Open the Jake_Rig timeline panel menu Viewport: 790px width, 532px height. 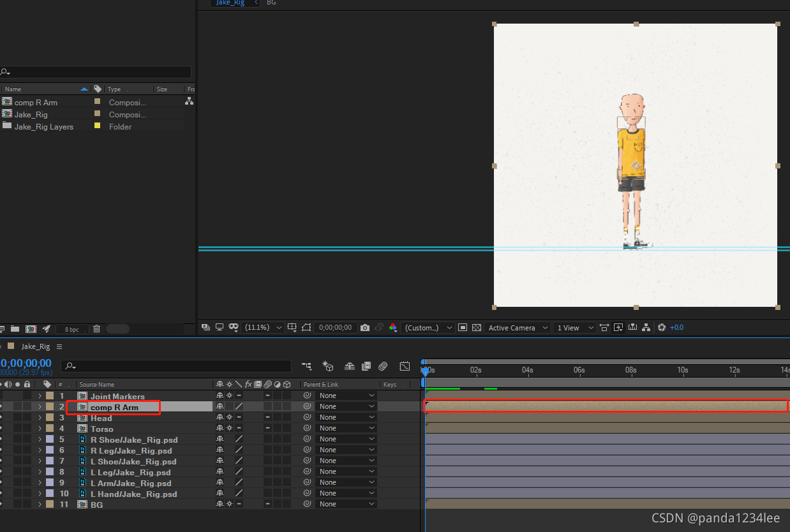coord(59,347)
